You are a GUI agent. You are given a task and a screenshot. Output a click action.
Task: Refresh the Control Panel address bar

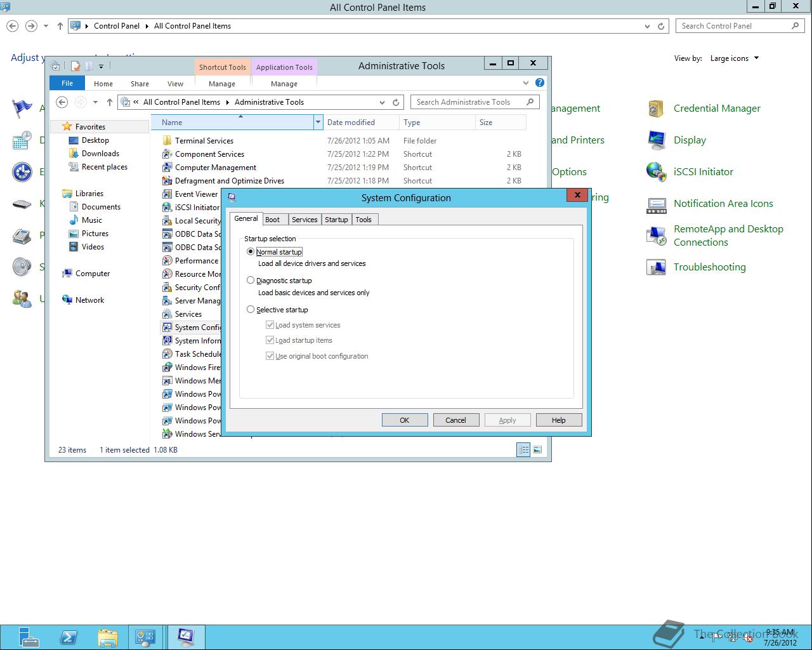pyautogui.click(x=661, y=26)
